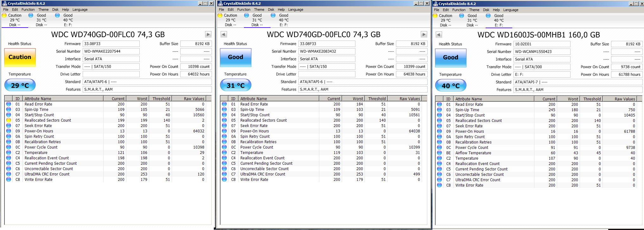Open Language menu in middle window
The image size is (644, 230).
(x=296, y=10)
